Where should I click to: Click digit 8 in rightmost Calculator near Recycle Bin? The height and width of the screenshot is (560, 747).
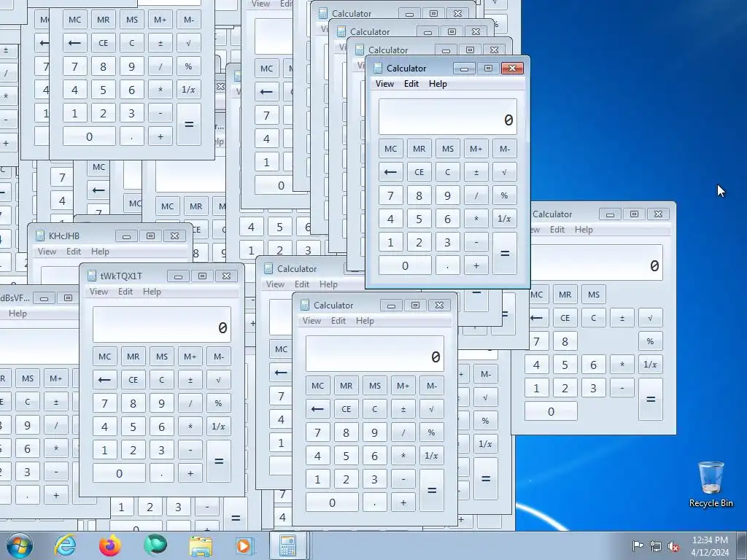coord(565,341)
